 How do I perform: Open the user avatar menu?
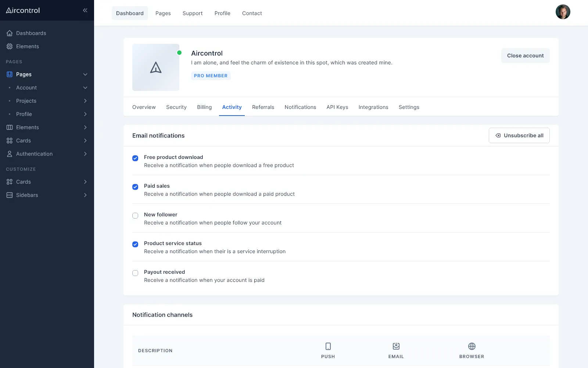click(x=563, y=12)
